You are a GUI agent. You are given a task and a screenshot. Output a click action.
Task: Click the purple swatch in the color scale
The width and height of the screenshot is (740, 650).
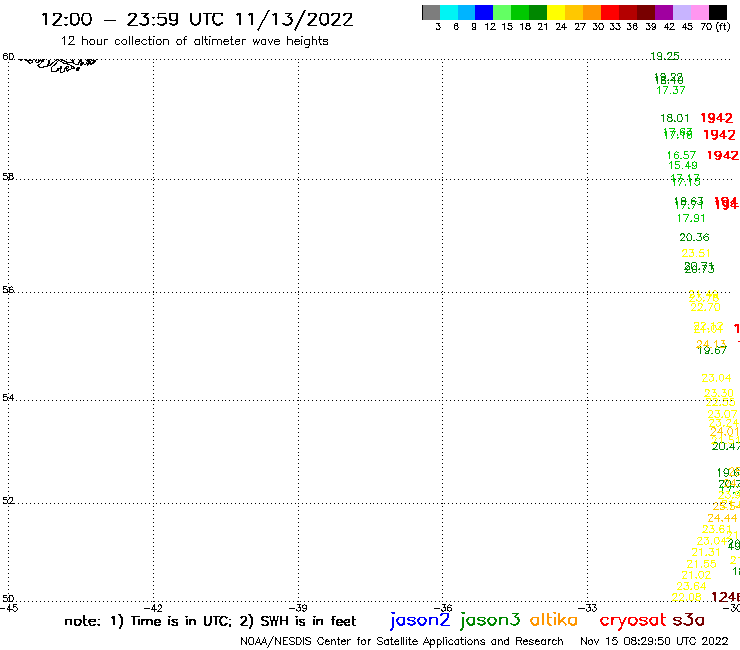click(x=664, y=12)
